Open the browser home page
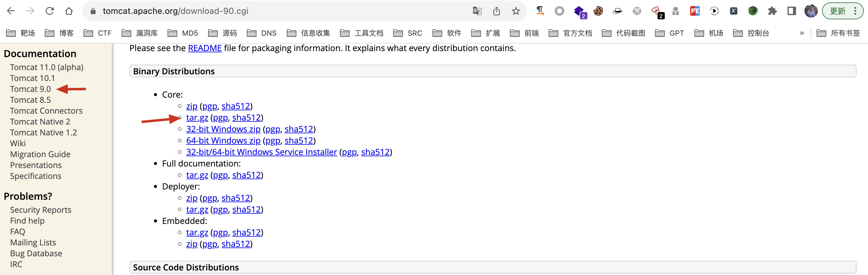This screenshot has height=275, width=868. [69, 11]
